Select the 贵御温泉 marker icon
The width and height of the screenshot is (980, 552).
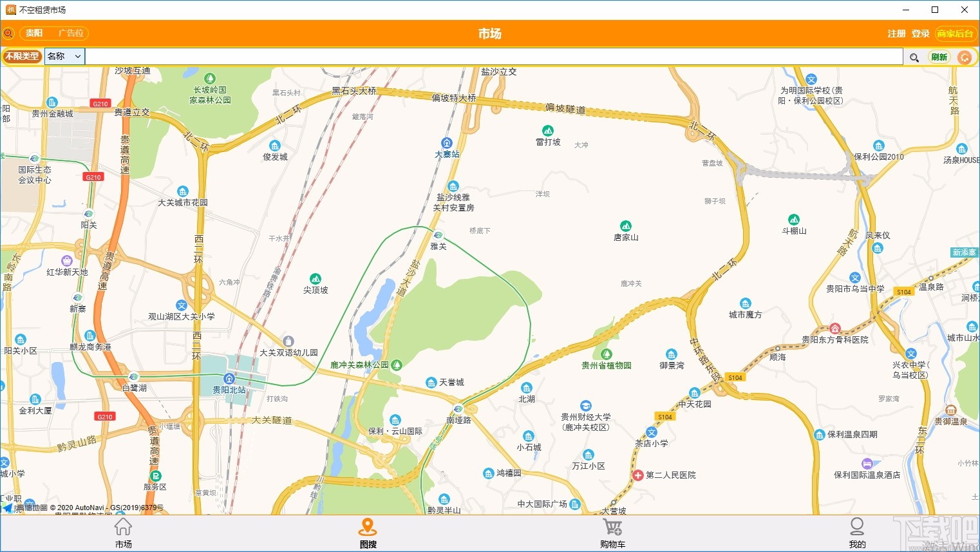951,410
